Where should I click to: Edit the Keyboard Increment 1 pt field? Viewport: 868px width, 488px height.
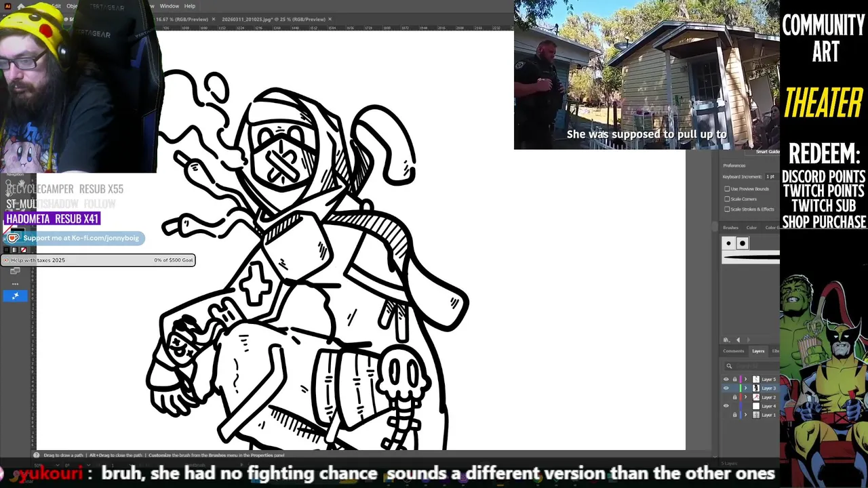click(772, 176)
